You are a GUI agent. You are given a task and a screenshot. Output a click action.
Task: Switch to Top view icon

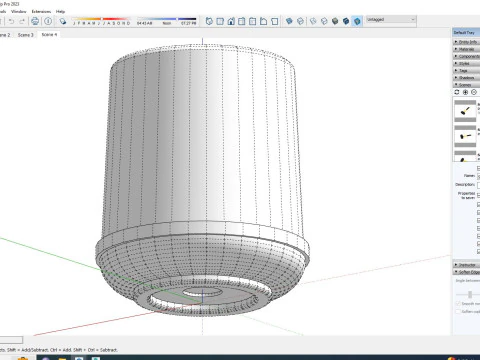[x=220, y=21]
